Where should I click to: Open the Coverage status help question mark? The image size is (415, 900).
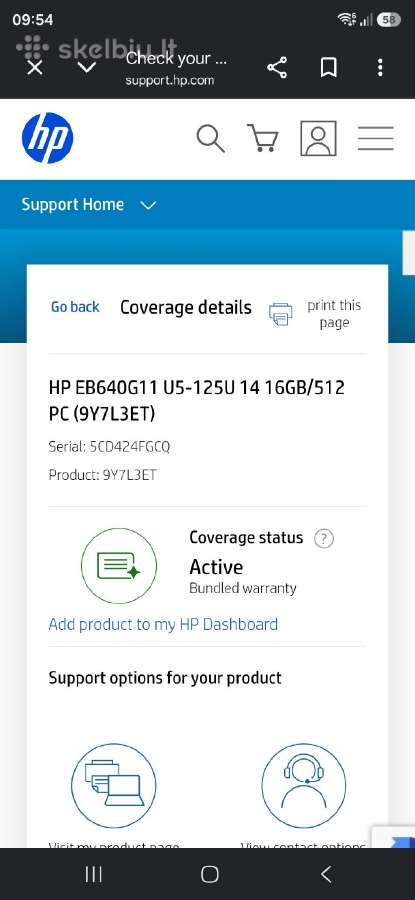coord(324,539)
